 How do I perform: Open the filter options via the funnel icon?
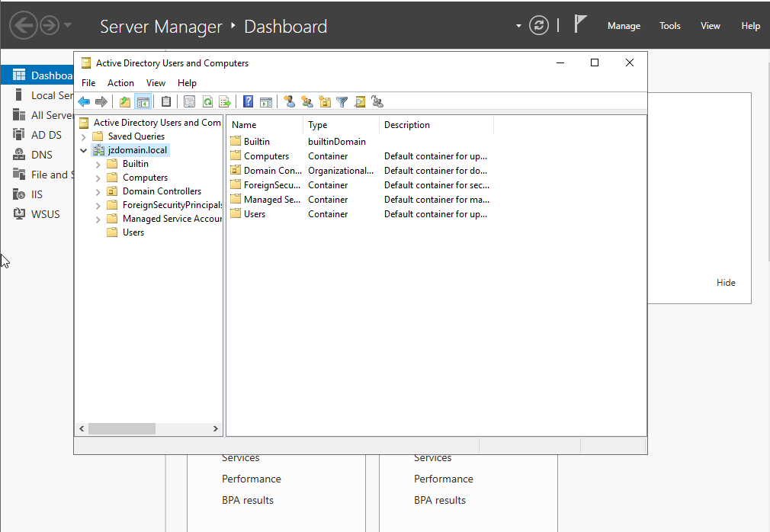(x=342, y=101)
